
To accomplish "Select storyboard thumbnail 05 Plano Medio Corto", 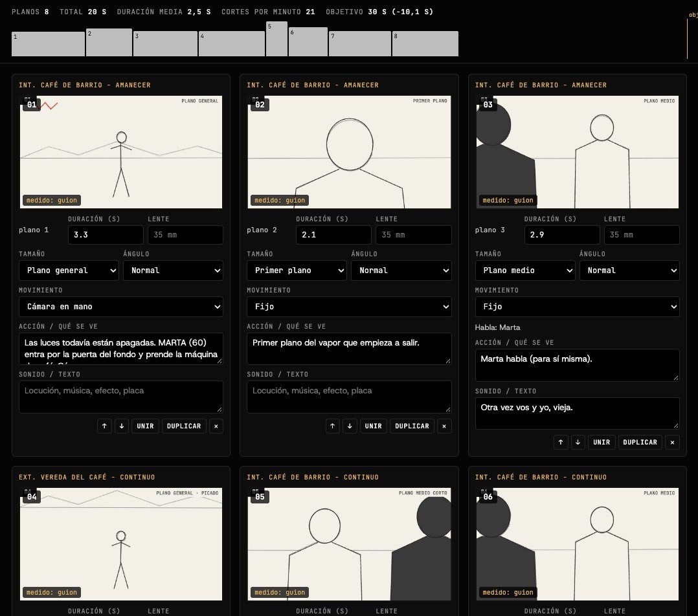I will pos(350,544).
